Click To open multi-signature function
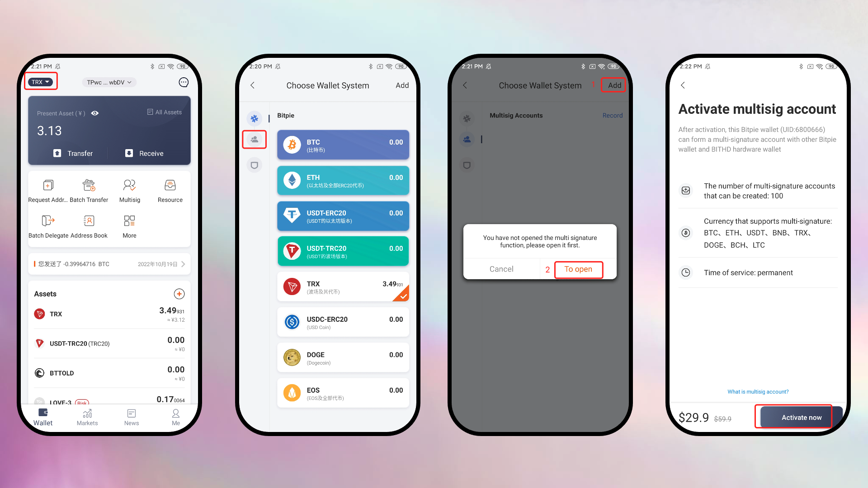The image size is (868, 488). pyautogui.click(x=578, y=269)
